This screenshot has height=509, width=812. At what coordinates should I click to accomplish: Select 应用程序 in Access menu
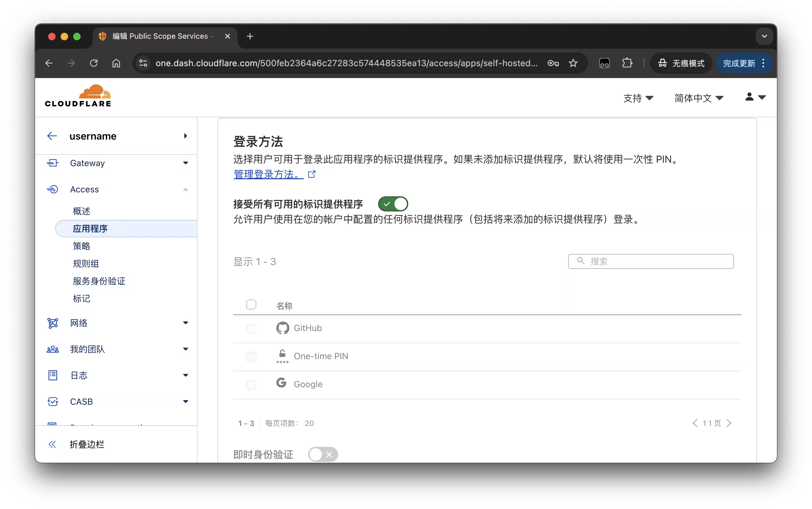[126, 229]
